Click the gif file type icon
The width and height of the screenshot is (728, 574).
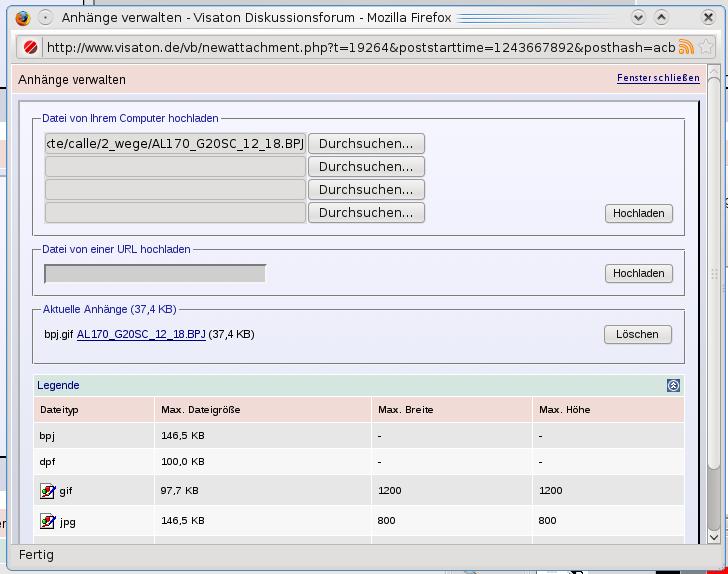click(x=47, y=491)
